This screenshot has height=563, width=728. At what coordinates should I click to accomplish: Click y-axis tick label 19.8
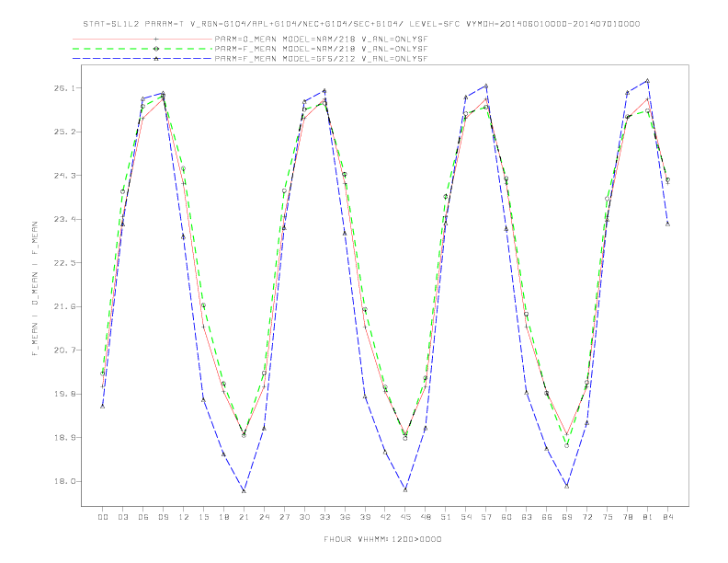click(63, 394)
